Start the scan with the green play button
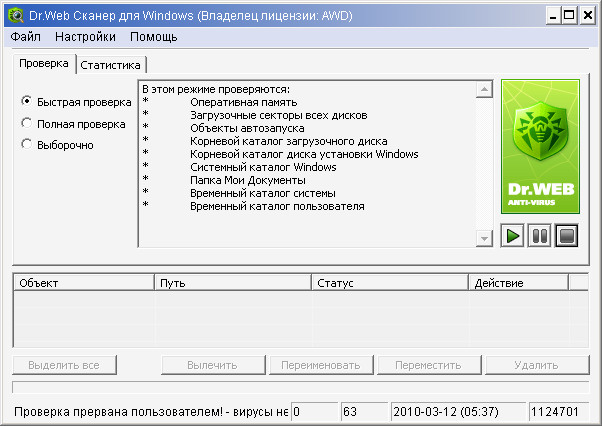Screen dimensions: 602x426 [x=512, y=236]
